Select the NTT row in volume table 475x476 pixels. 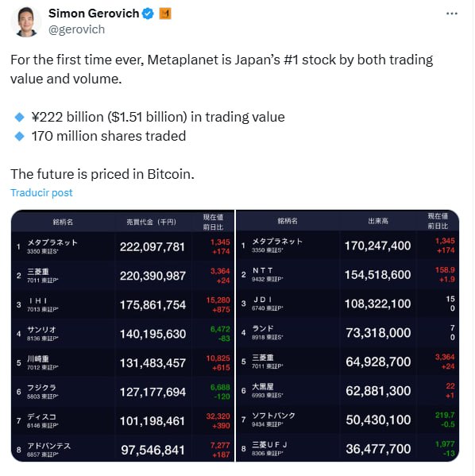point(348,275)
